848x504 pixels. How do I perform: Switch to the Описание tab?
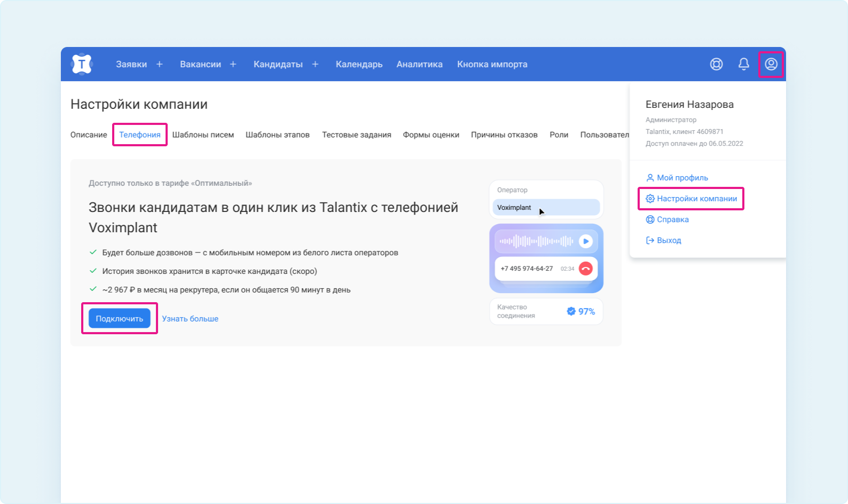tap(89, 135)
